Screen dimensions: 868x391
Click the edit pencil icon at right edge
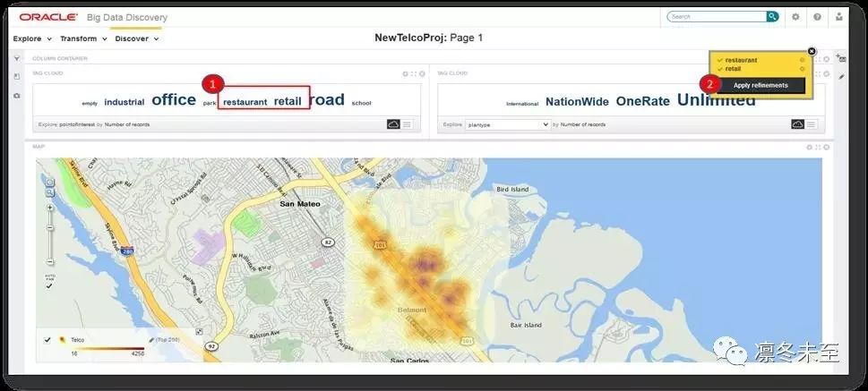click(841, 77)
